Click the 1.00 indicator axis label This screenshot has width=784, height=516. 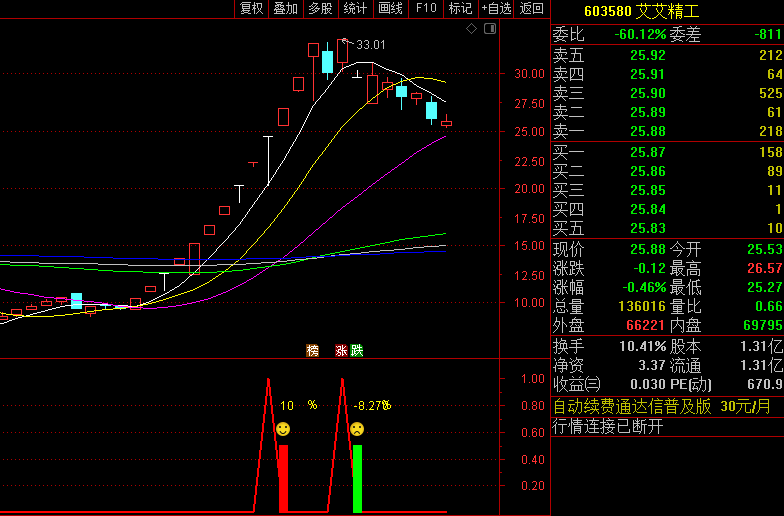pyautogui.click(x=532, y=378)
